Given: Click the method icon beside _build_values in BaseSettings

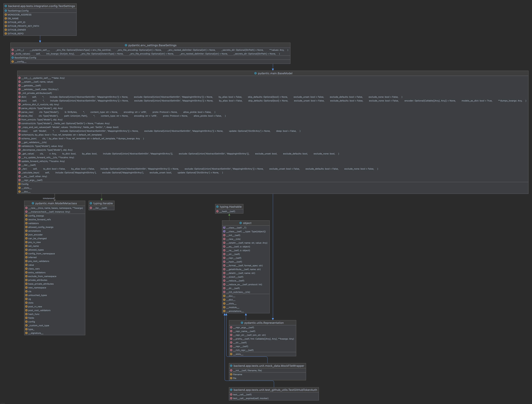Looking at the screenshot, I should coord(12,54).
